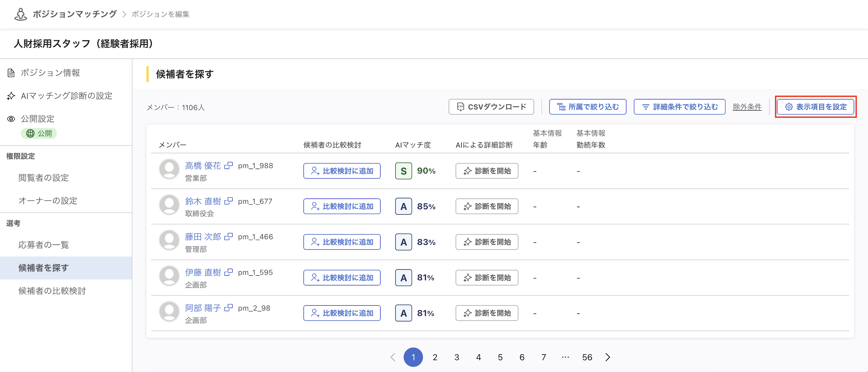The height and width of the screenshot is (372, 868).
Task: Open external link icon beside 伊藤 直樹
Action: point(228,272)
